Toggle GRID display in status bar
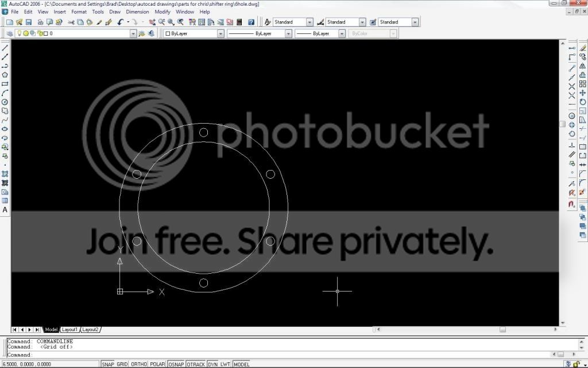 coord(122,364)
